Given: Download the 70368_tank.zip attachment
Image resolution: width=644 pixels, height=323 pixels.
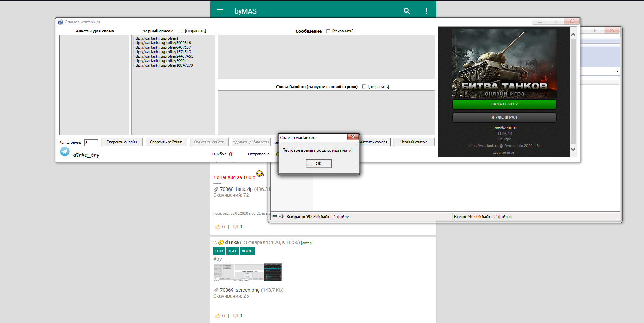Looking at the screenshot, I should pyautogui.click(x=236, y=189).
